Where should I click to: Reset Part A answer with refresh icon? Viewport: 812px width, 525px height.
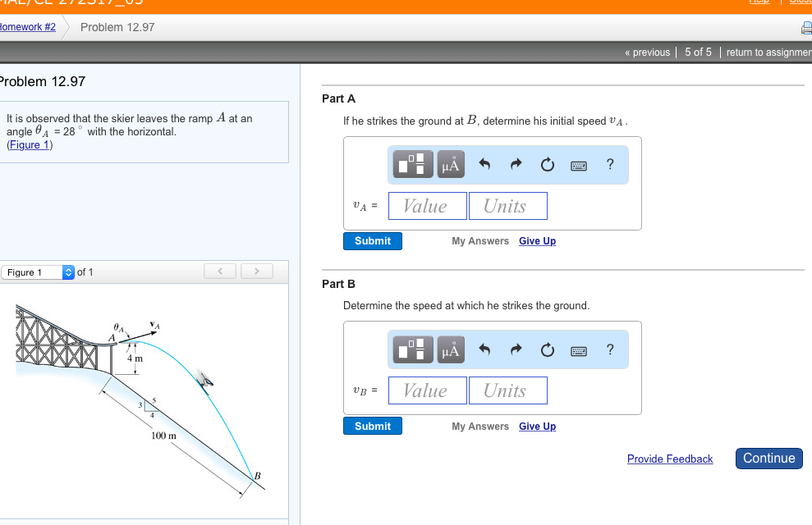(548, 165)
